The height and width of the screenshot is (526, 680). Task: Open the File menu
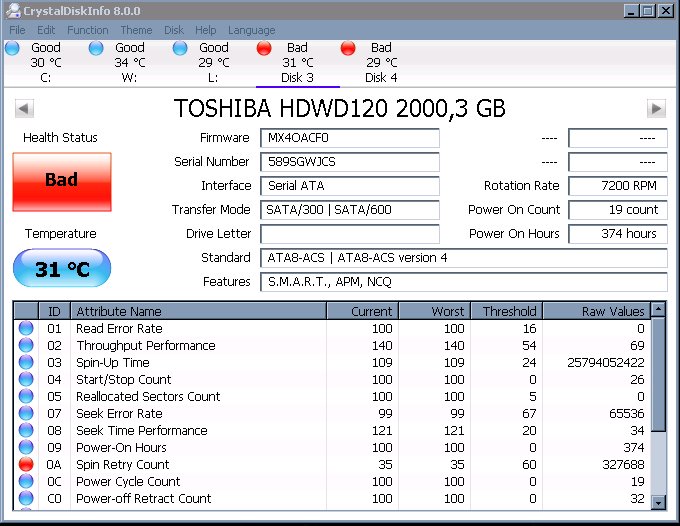click(x=17, y=30)
